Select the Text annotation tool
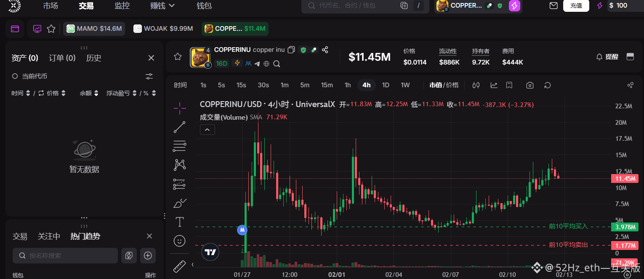Image resolution: width=644 pixels, height=279 pixels. click(x=180, y=222)
